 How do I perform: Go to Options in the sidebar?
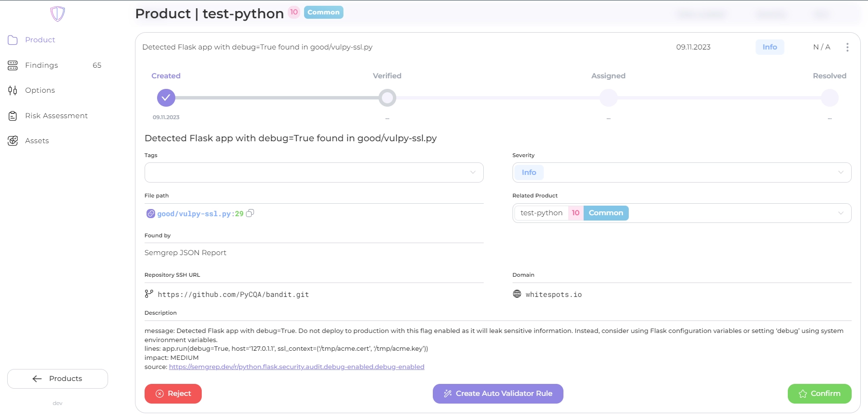[x=40, y=90]
